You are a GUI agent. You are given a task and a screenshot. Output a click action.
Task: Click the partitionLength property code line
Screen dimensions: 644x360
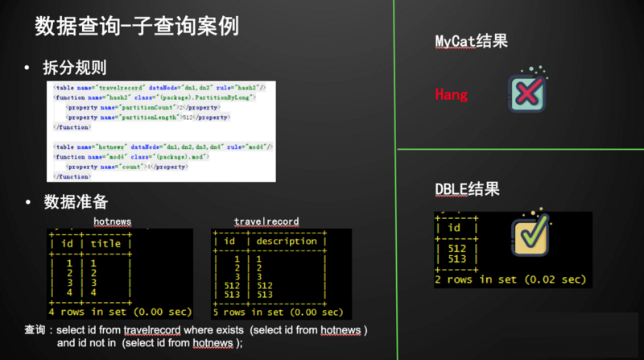[x=148, y=117]
